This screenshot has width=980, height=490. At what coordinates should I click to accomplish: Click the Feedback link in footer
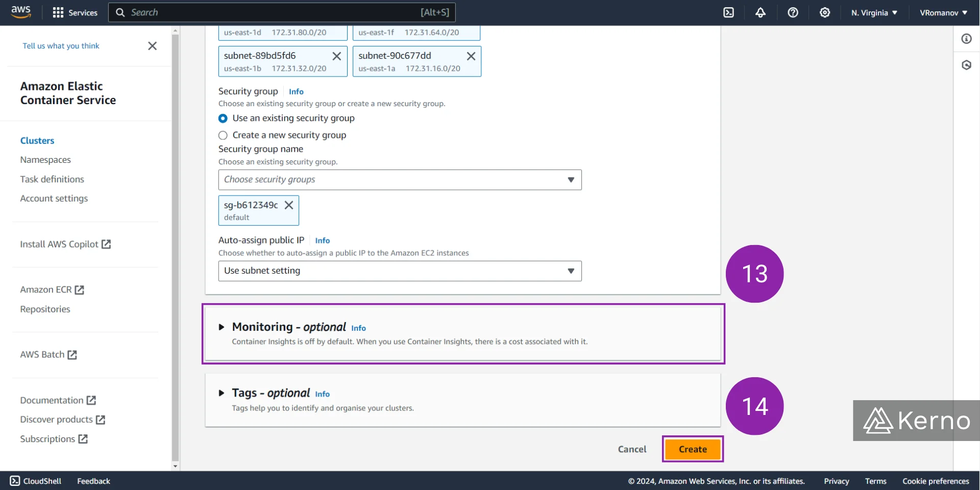coord(93,481)
